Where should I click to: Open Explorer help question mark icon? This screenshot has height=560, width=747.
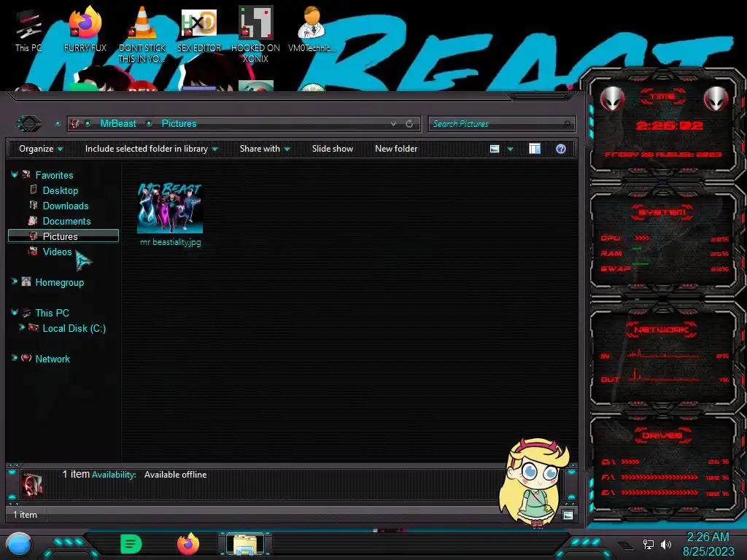point(561,149)
